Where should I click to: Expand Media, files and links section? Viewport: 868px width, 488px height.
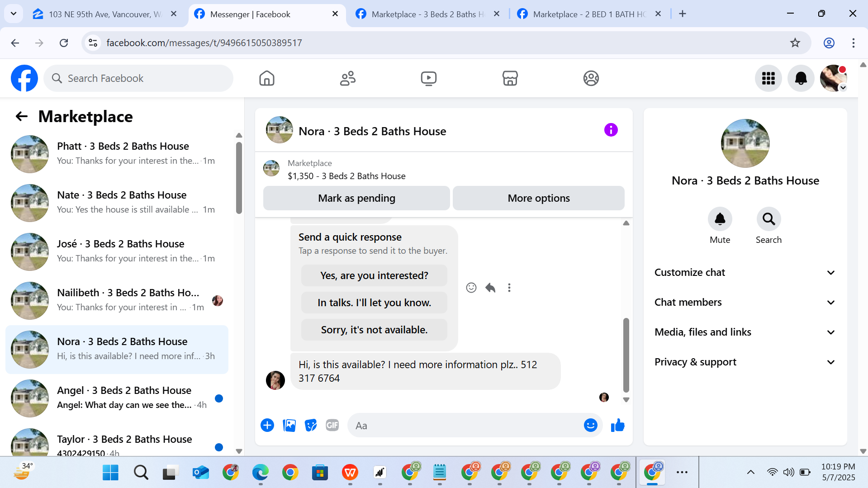click(x=745, y=332)
